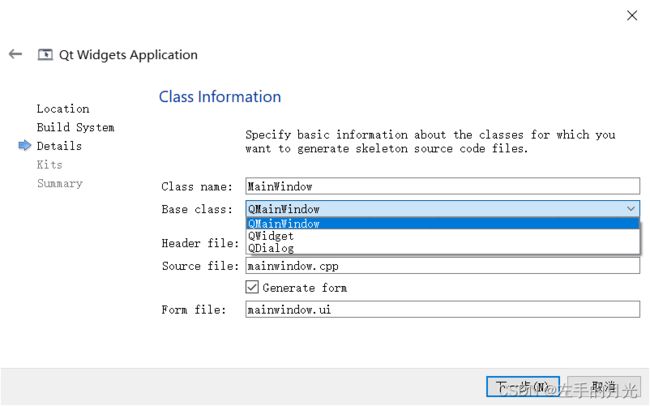Click the Cancel button
The height and width of the screenshot is (406, 650).
pyautogui.click(x=604, y=387)
